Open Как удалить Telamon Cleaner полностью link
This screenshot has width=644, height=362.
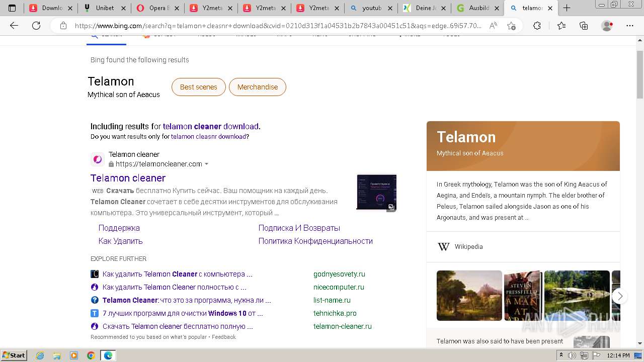(x=175, y=287)
